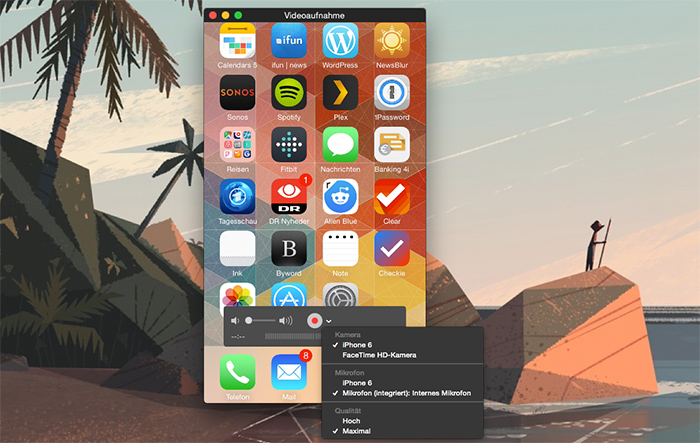700x443 pixels.
Task: Open the Nachrichten messages app icon
Action: coord(340,145)
